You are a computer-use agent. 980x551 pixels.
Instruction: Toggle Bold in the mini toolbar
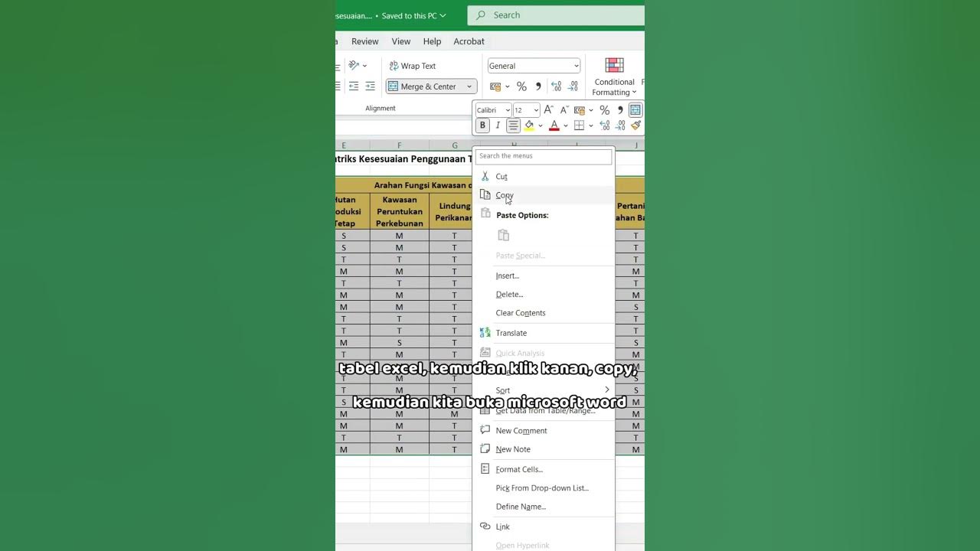point(482,126)
